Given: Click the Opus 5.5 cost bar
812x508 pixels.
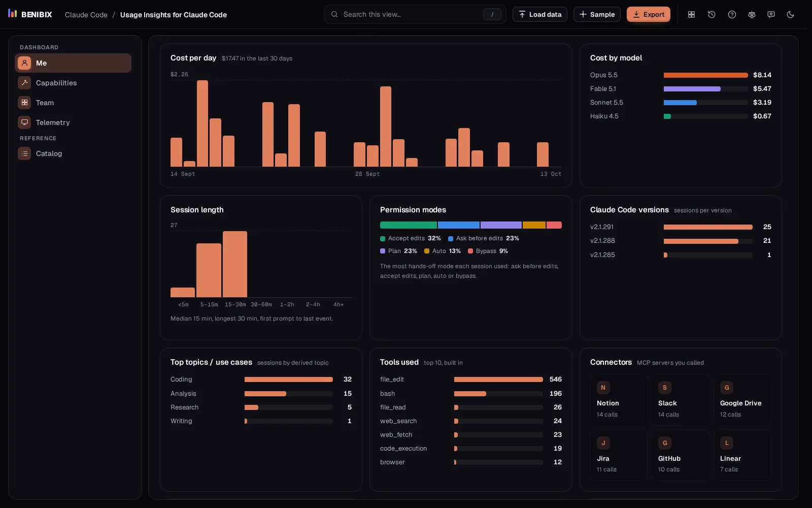Looking at the screenshot, I should [x=705, y=75].
